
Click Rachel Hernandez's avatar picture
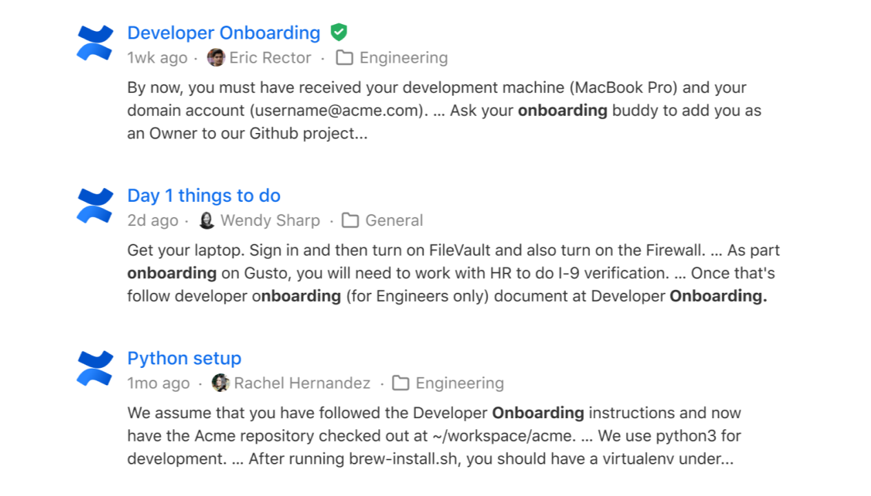tap(220, 383)
